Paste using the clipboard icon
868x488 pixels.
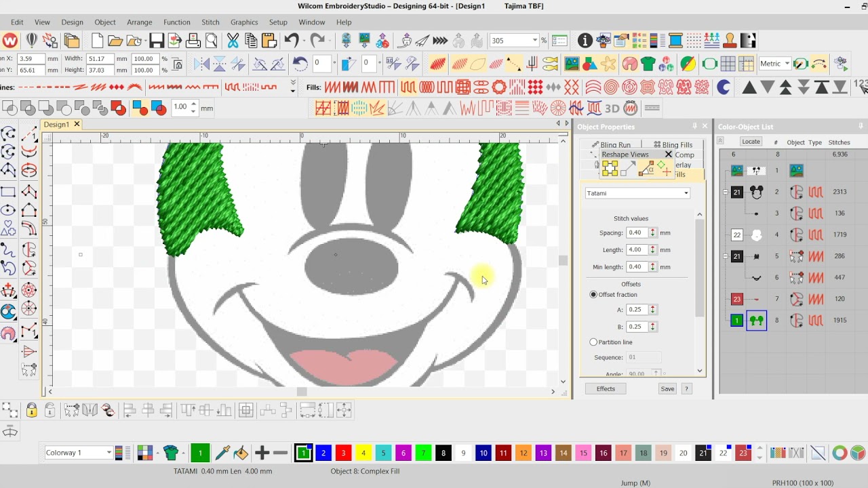point(269,41)
